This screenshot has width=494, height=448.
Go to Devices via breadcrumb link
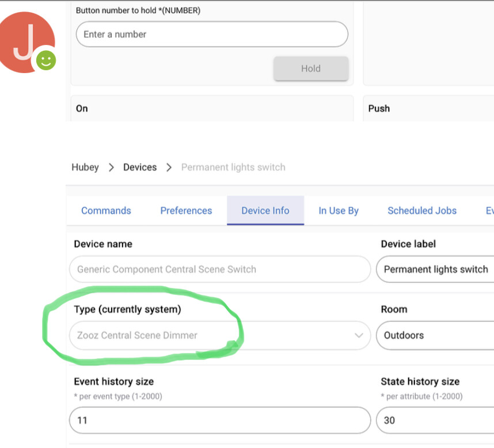pos(140,168)
